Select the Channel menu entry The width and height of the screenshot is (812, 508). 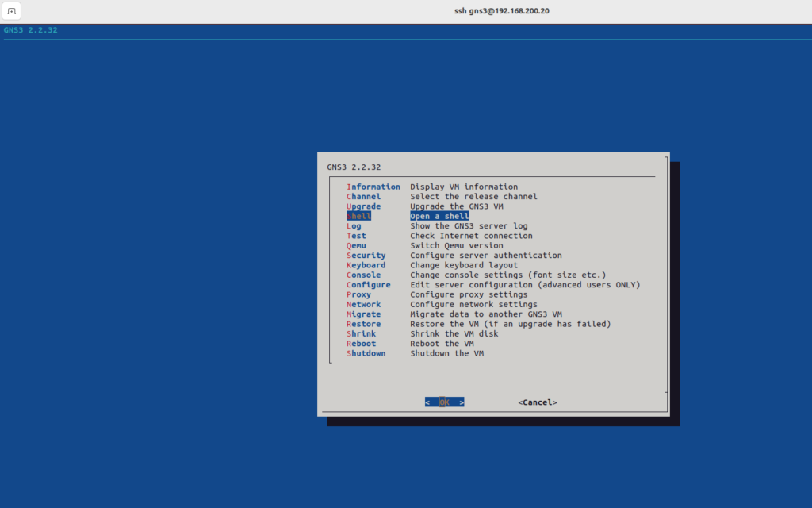pos(363,197)
